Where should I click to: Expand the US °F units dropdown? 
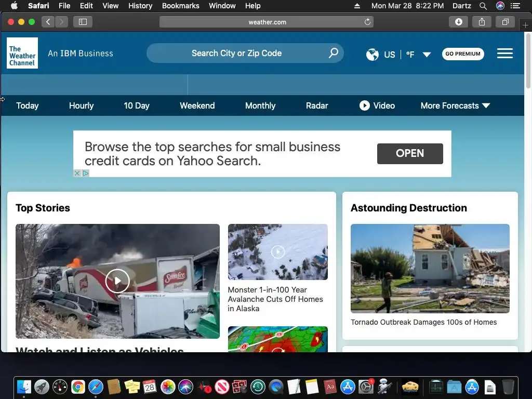pos(427,54)
